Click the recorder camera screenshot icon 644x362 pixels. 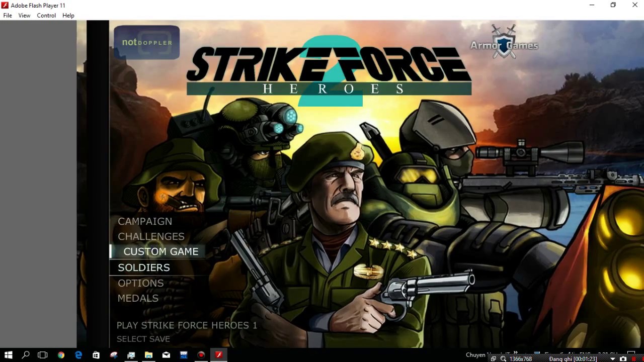click(623, 359)
